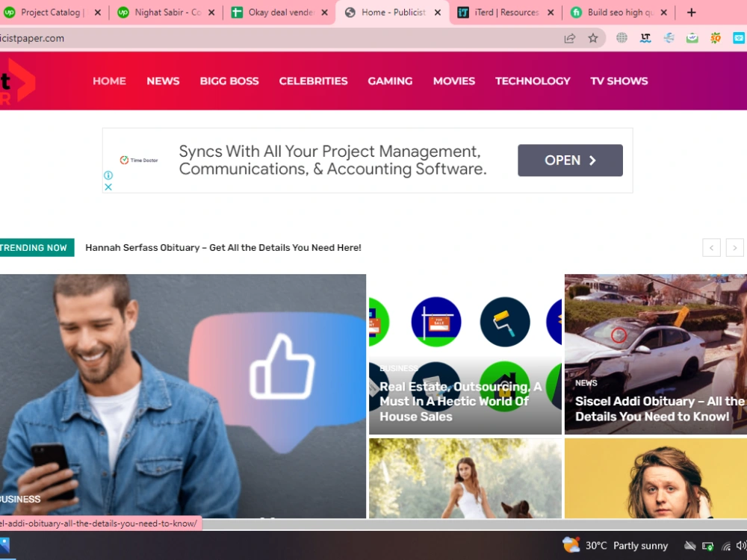Open the LT extension icon
Image resolution: width=747 pixels, height=560 pixels.
(x=645, y=38)
